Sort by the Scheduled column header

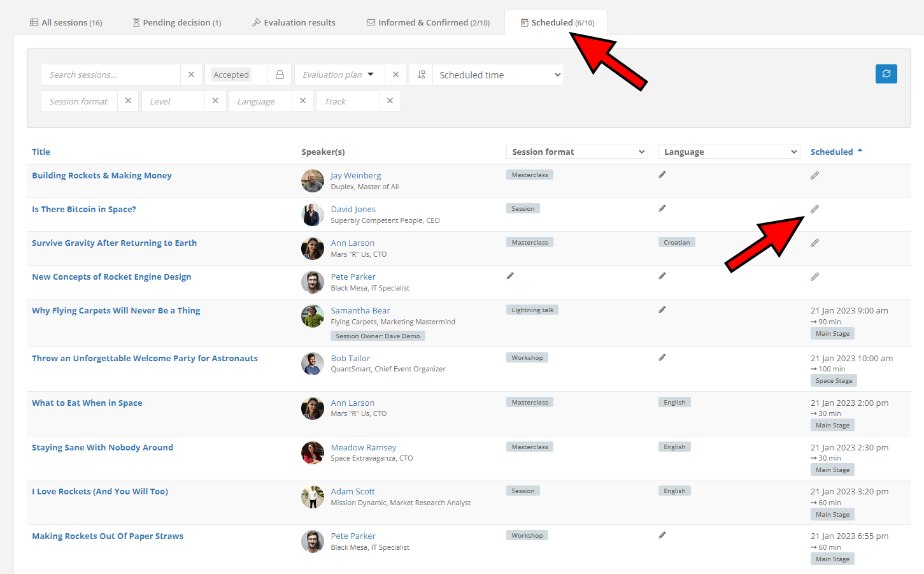pos(832,152)
